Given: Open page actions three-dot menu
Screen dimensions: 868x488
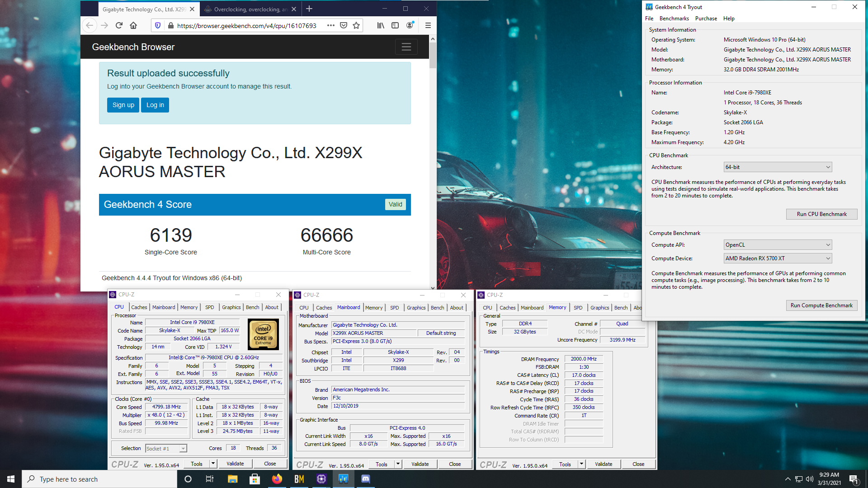Looking at the screenshot, I should (331, 26).
